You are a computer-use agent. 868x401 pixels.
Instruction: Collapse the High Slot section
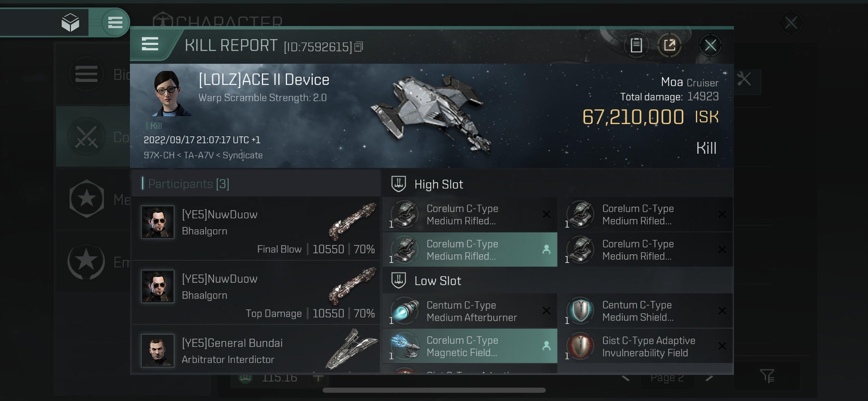point(438,184)
